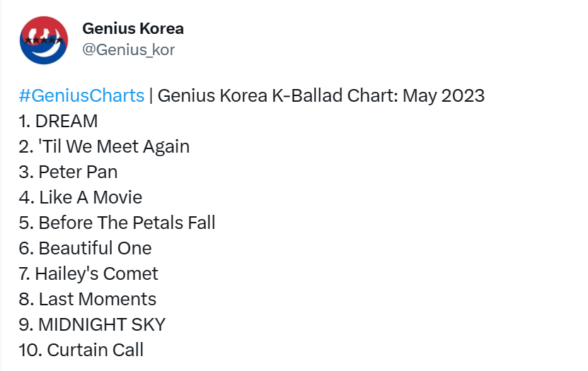This screenshot has height=371, width=588.
Task: Open the @Genius_kor handle link
Action: point(128,49)
